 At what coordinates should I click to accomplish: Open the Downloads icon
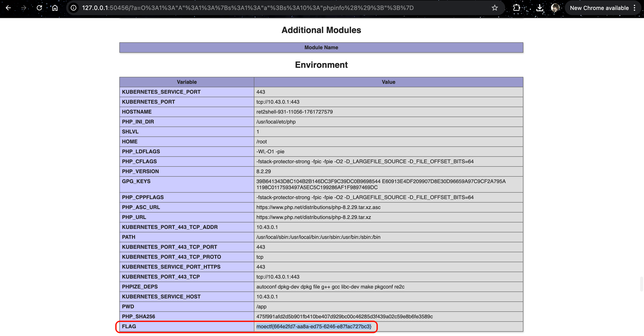coord(540,8)
